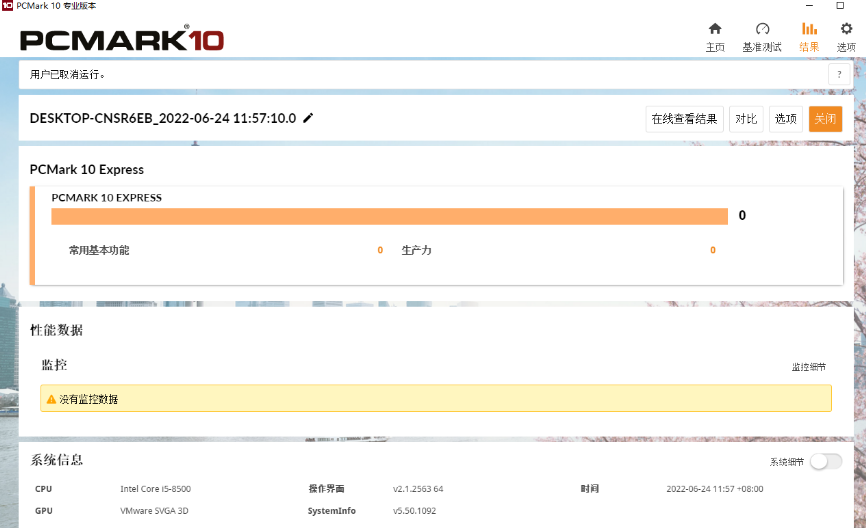866x528 pixels.
Task: Click the PCMARK 10 logo
Action: (122, 39)
